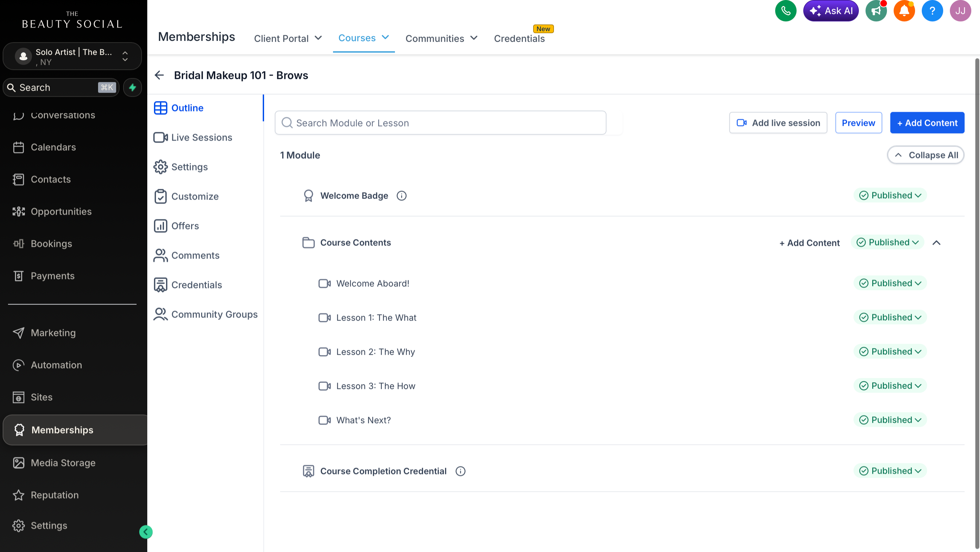The height and width of the screenshot is (552, 980).
Task: Open Lesson 3: The How
Action: (376, 386)
